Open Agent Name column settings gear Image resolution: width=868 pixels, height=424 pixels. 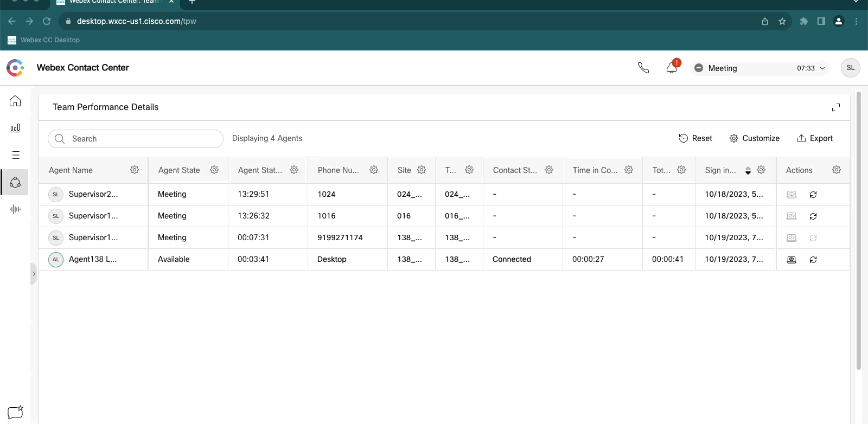tap(135, 170)
